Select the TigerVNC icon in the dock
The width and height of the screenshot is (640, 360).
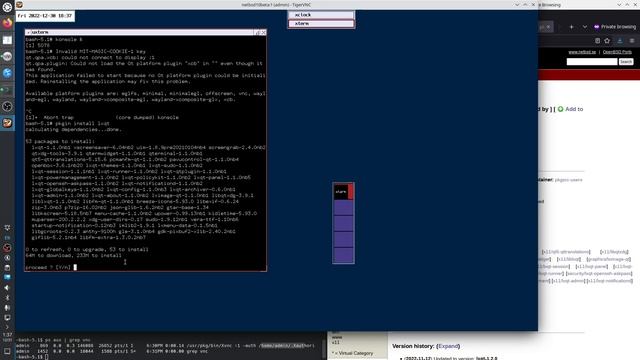coord(7,123)
